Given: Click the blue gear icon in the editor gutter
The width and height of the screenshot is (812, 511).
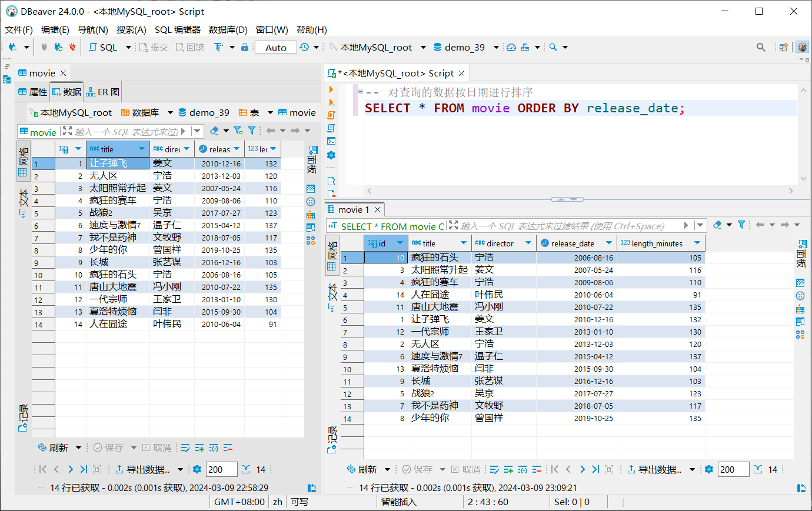Looking at the screenshot, I should click(x=331, y=155).
